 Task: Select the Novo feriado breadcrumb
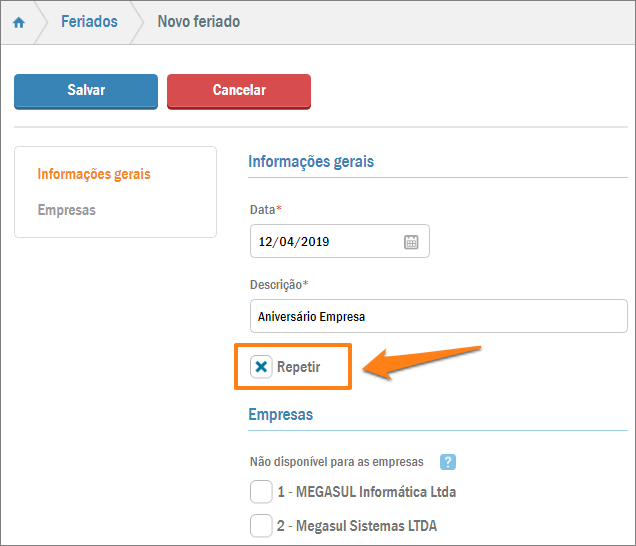tap(198, 21)
